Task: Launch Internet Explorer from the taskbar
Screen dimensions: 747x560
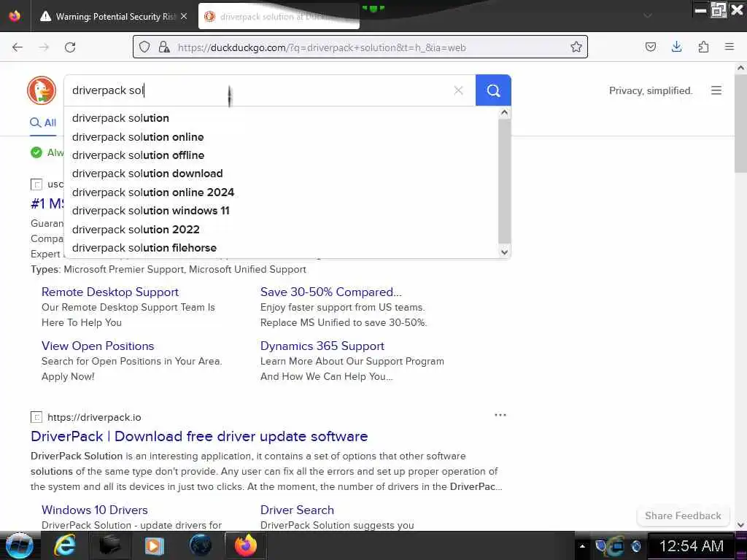Action: [x=64, y=545]
